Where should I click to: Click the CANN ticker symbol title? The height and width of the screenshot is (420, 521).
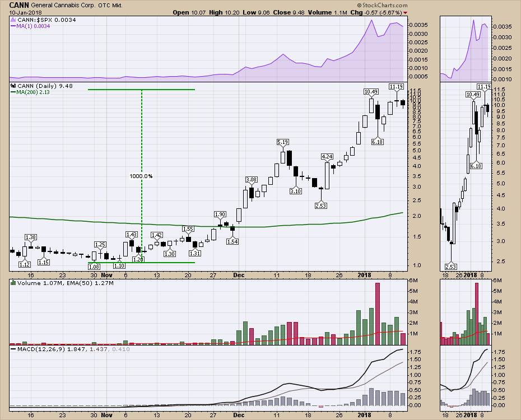click(19, 5)
